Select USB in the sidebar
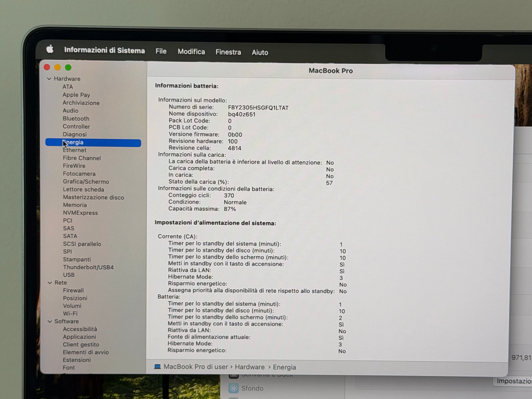532x399 pixels. click(69, 275)
